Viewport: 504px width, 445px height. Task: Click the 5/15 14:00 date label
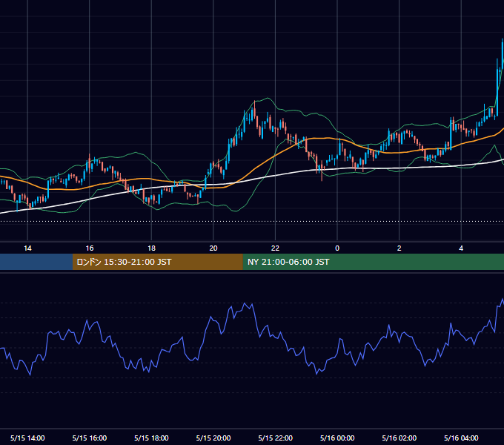27,438
